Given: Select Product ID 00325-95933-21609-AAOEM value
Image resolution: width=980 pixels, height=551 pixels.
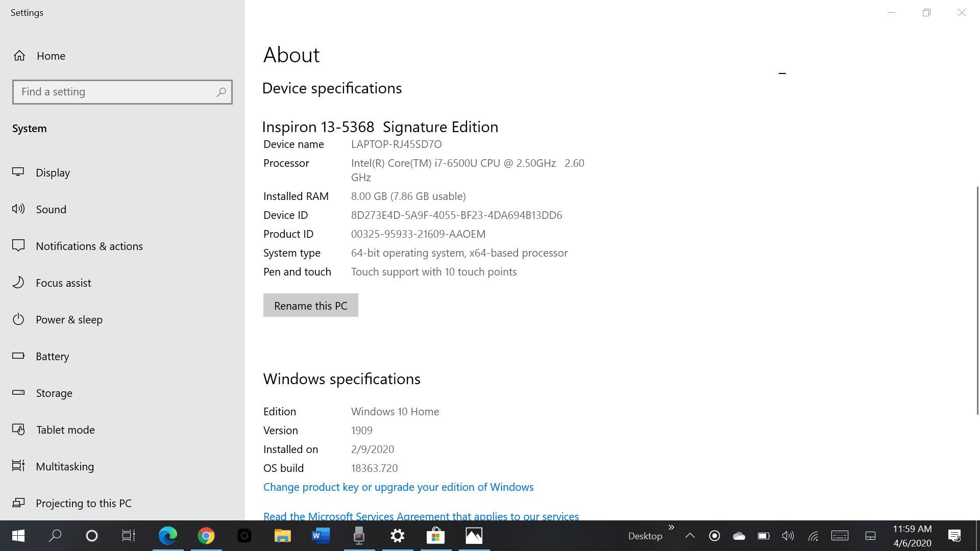Looking at the screenshot, I should [x=419, y=234].
